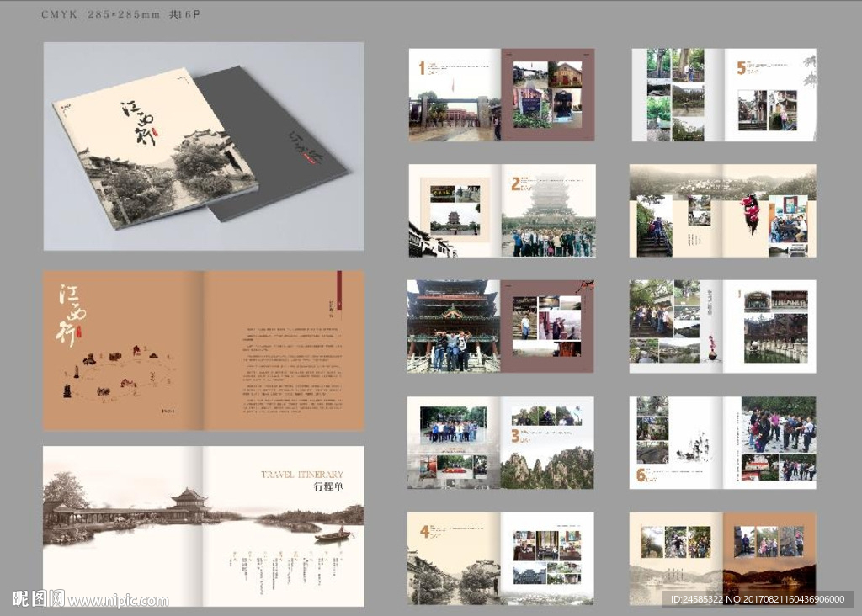Open the www.nipic.com watermark link
This screenshot has height=616, width=862.
[119, 601]
